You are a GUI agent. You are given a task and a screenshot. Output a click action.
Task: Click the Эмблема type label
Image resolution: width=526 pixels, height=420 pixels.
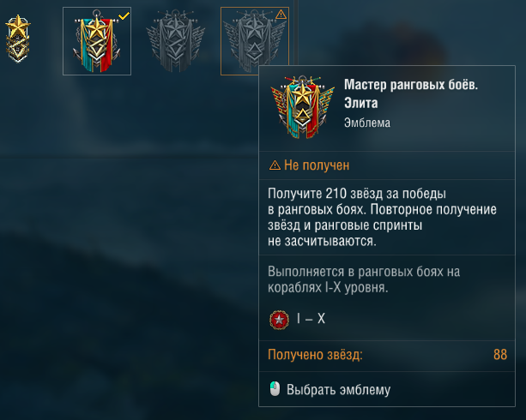tap(367, 123)
